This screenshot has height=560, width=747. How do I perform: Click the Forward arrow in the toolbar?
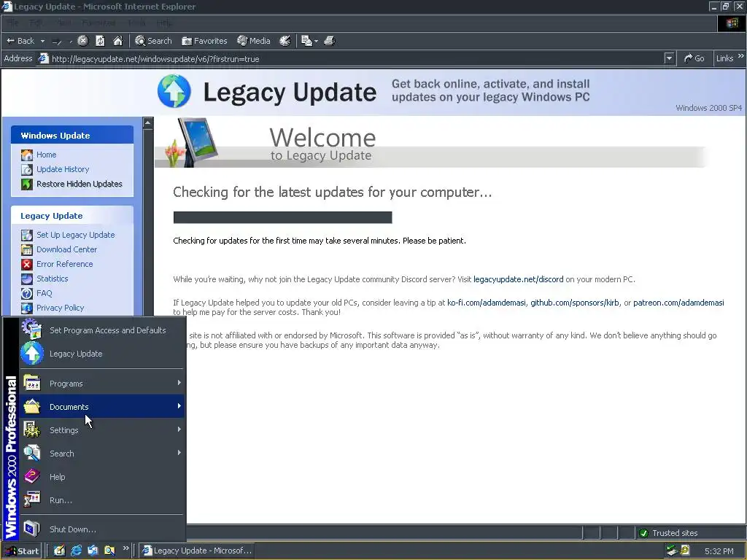point(57,41)
